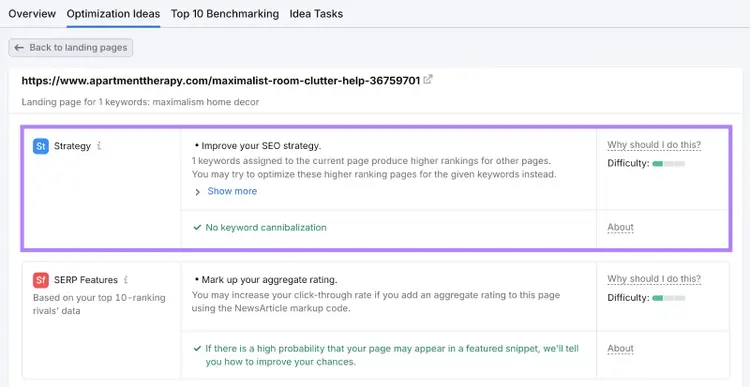
Task: Click the red Sf SERP Features icon
Action: pyautogui.click(x=41, y=280)
